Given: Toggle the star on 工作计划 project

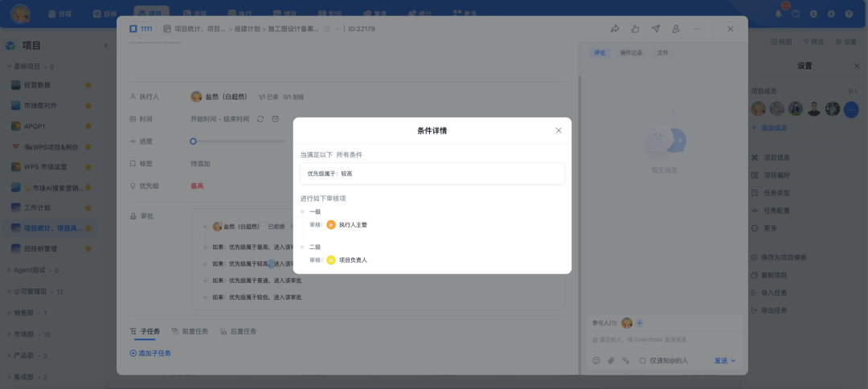Looking at the screenshot, I should 88,207.
